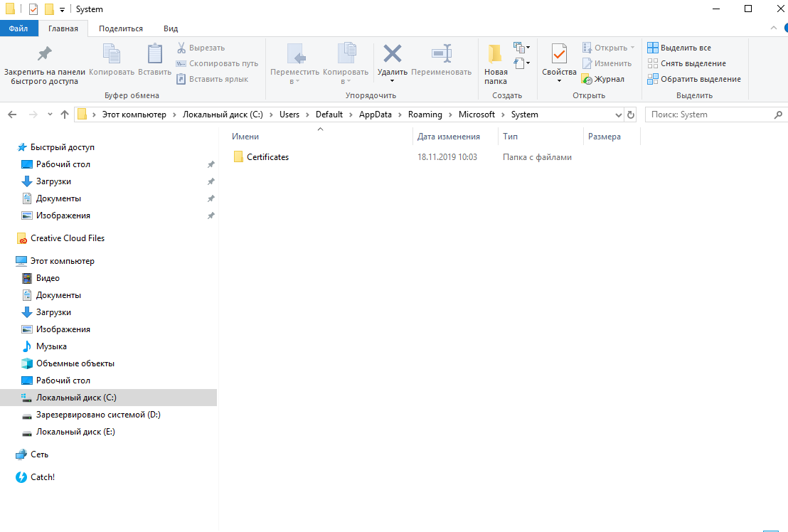
Task: Switch to the Вид (View) ribbon tab
Action: click(171, 28)
